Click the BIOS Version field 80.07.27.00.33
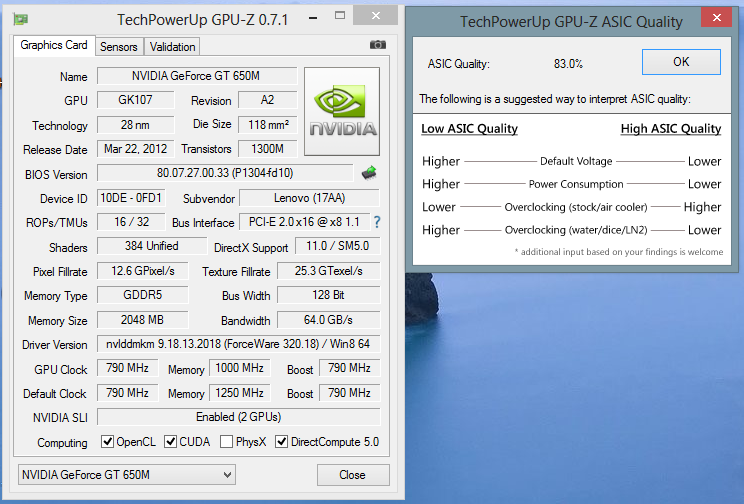This screenshot has height=504, width=744. [225, 173]
